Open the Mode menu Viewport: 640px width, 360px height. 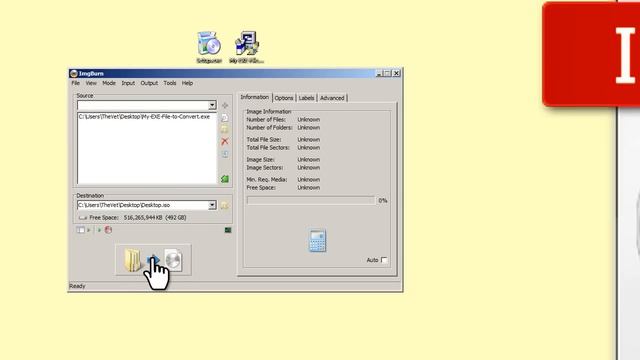click(109, 83)
